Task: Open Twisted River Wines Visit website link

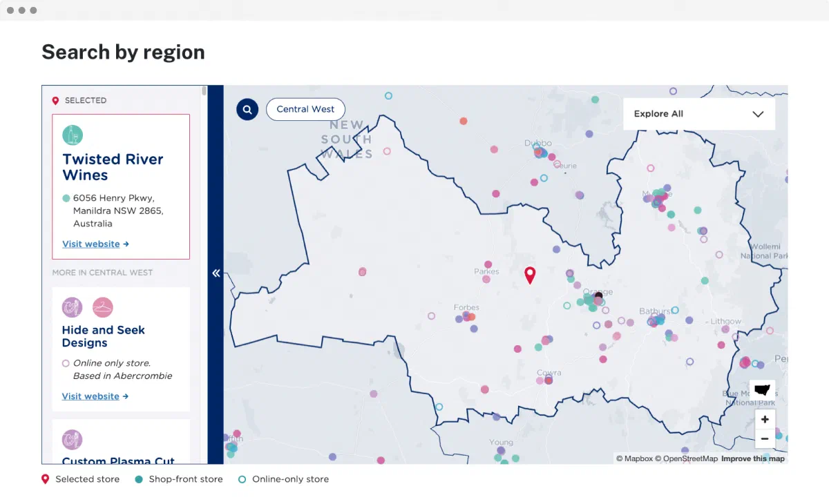Action: click(95, 244)
